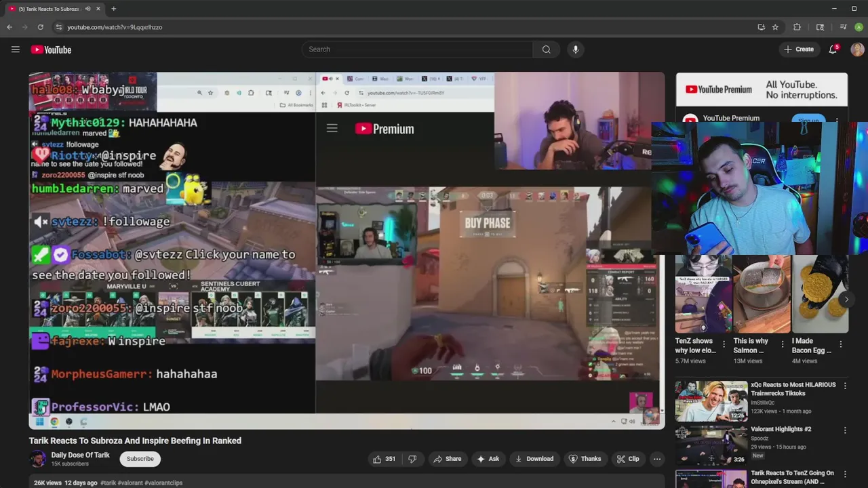The width and height of the screenshot is (868, 488).
Task: Click the Spoodz channel name
Action: point(761,439)
